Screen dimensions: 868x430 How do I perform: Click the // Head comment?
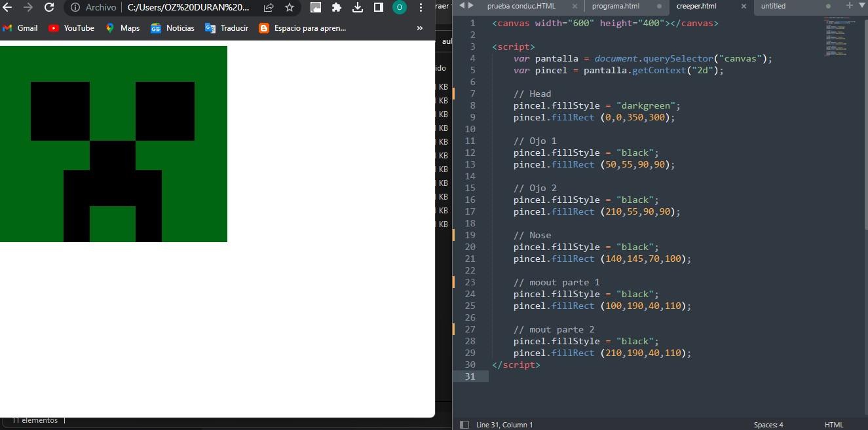(x=533, y=94)
